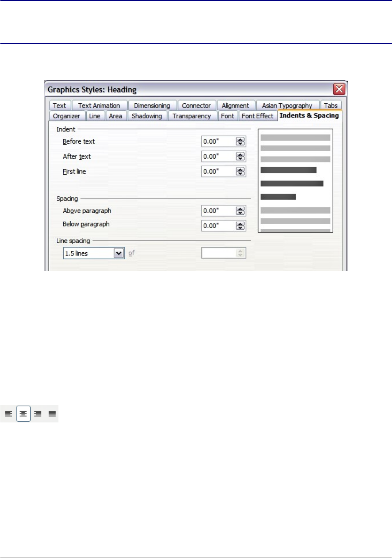
Task: Click the 'Spacing' section heading
Action: [x=67, y=199]
